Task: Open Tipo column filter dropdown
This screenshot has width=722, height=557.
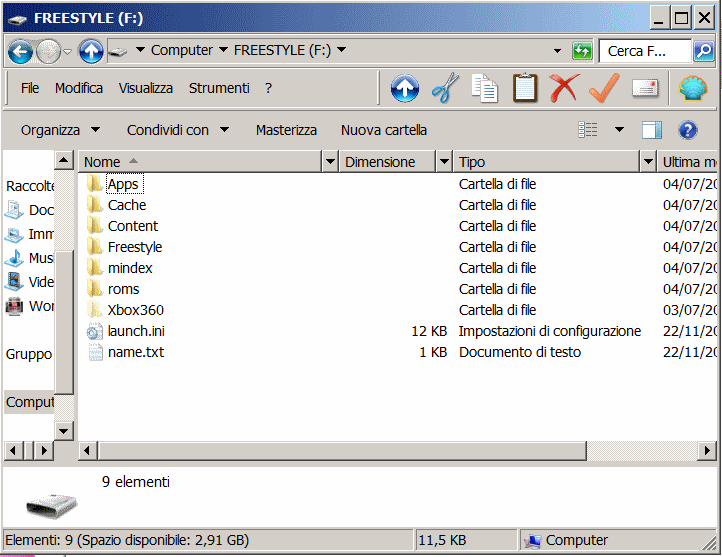Action: point(648,162)
